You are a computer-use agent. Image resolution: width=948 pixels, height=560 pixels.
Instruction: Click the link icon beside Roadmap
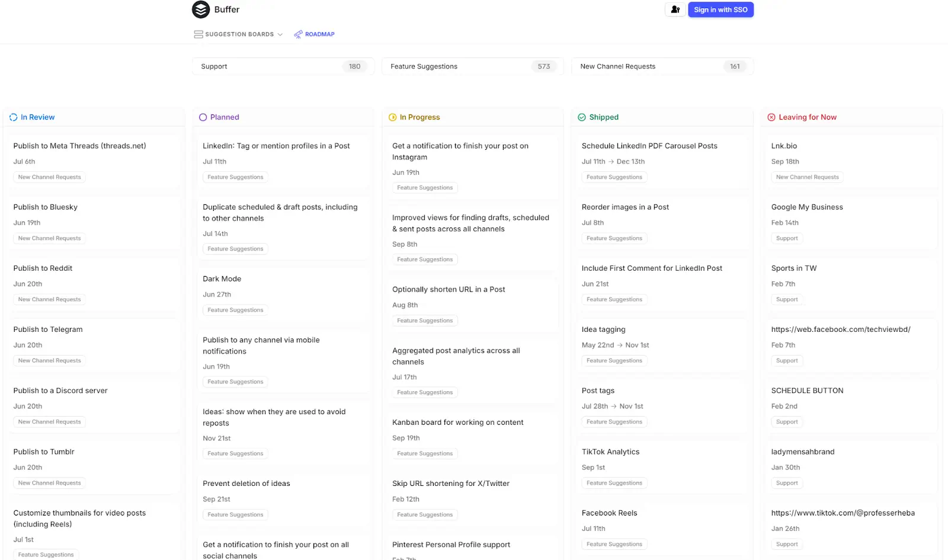tap(298, 34)
